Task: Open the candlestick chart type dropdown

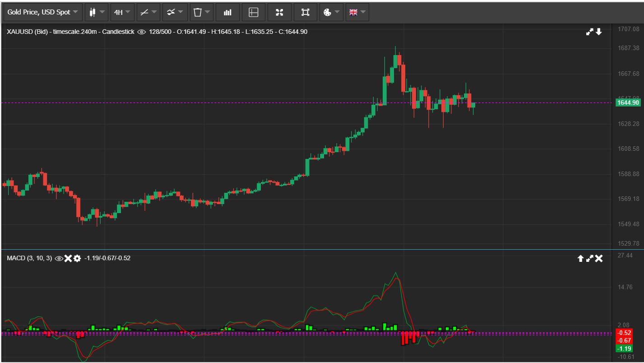Action: coord(97,12)
